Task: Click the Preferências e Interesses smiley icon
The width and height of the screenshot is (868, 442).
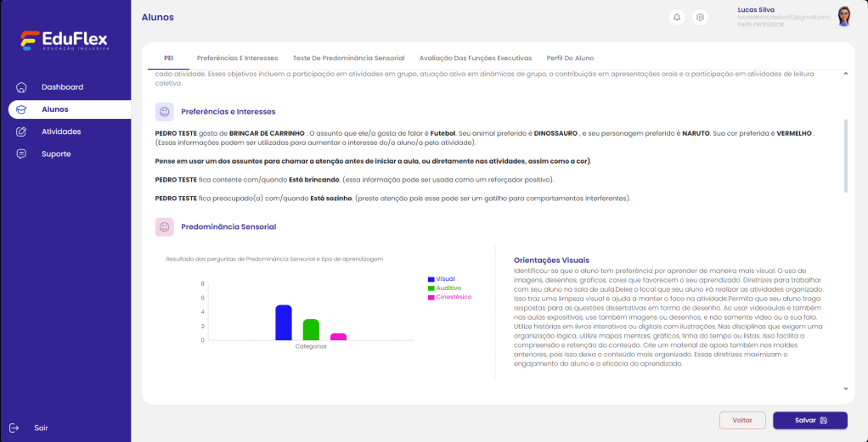Action: pyautogui.click(x=165, y=111)
